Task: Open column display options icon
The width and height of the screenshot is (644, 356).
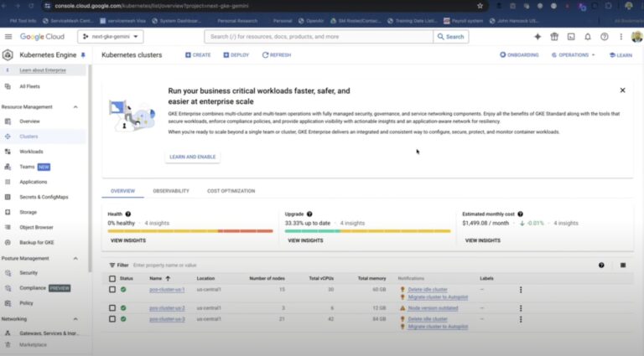Action: coord(623,265)
